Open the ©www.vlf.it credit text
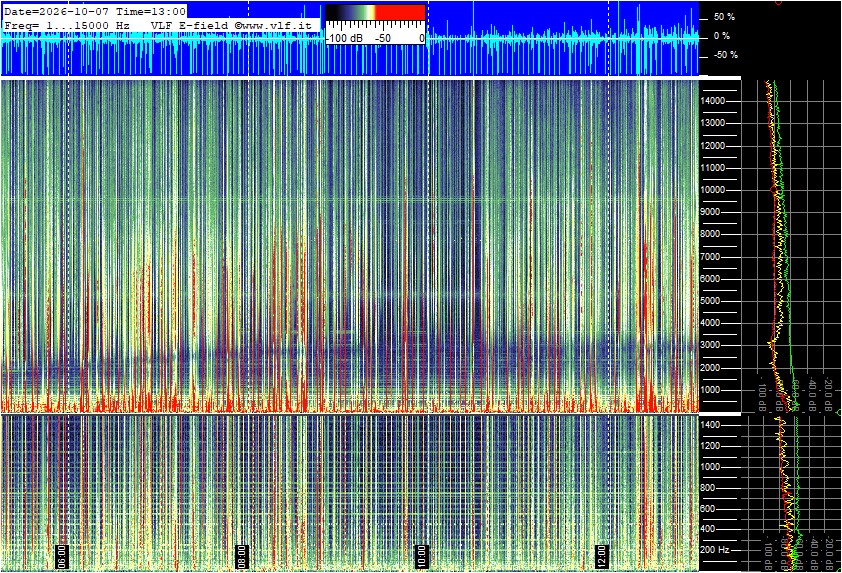842x573 pixels. click(272, 25)
